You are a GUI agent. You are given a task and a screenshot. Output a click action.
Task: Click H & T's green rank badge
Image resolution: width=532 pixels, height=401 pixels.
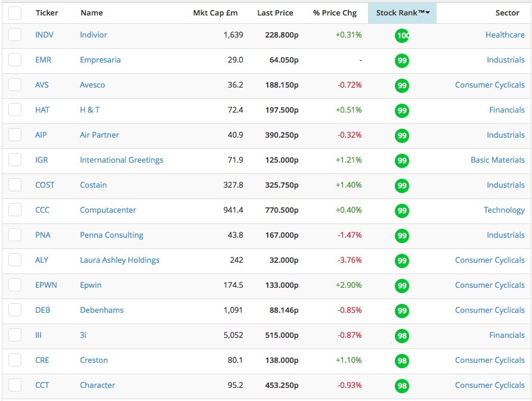[x=402, y=111]
